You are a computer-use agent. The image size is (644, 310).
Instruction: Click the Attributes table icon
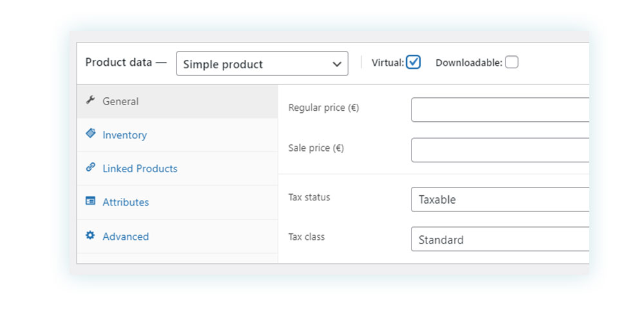90,201
